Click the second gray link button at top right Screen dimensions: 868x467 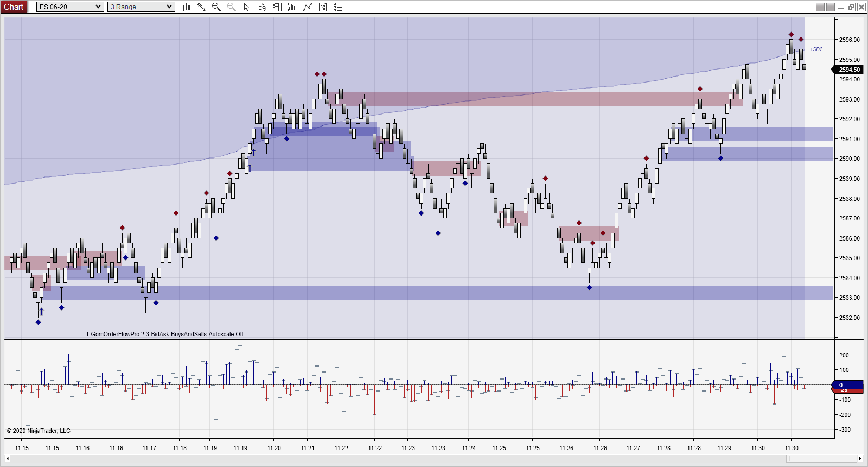831,7
